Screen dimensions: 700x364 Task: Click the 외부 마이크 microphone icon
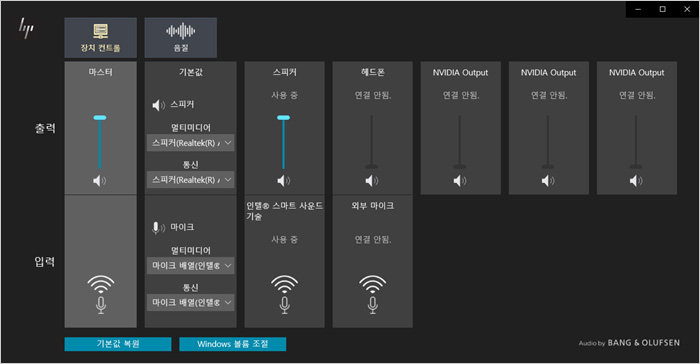(373, 294)
